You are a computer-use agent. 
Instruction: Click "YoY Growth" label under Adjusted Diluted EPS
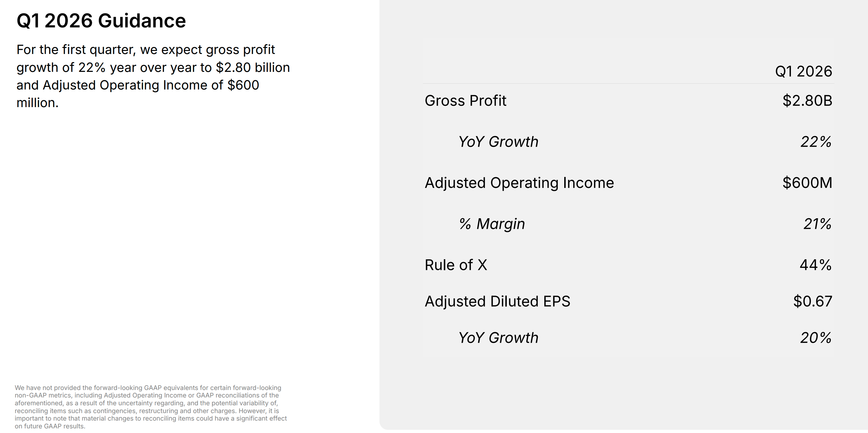coord(498,338)
